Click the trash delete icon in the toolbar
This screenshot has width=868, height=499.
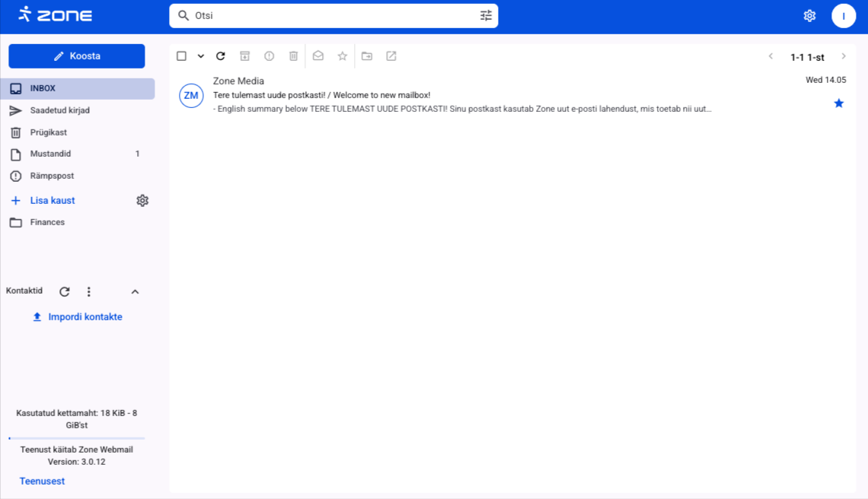pos(293,56)
